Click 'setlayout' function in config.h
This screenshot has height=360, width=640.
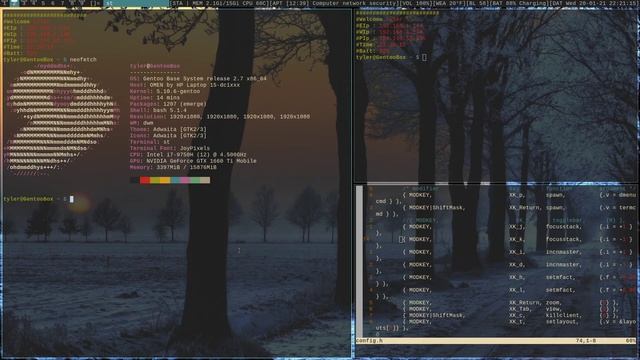pos(561,322)
